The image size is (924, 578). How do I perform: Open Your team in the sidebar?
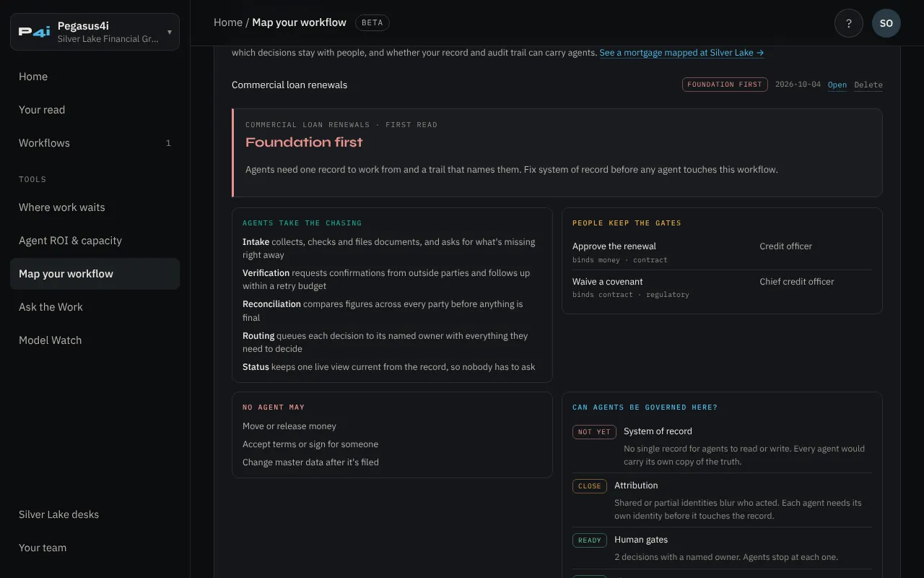click(95, 548)
